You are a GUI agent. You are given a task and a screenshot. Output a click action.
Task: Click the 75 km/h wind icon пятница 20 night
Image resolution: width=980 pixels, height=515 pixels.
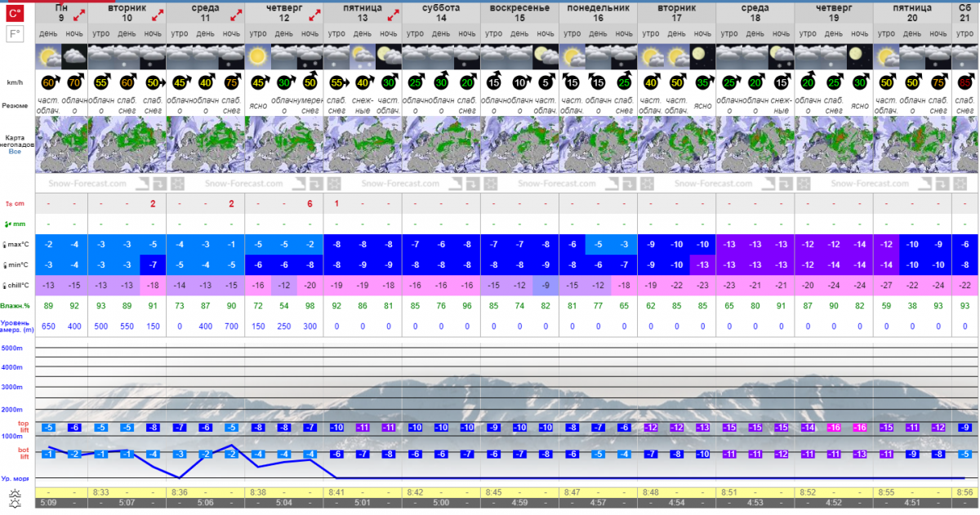click(x=938, y=82)
